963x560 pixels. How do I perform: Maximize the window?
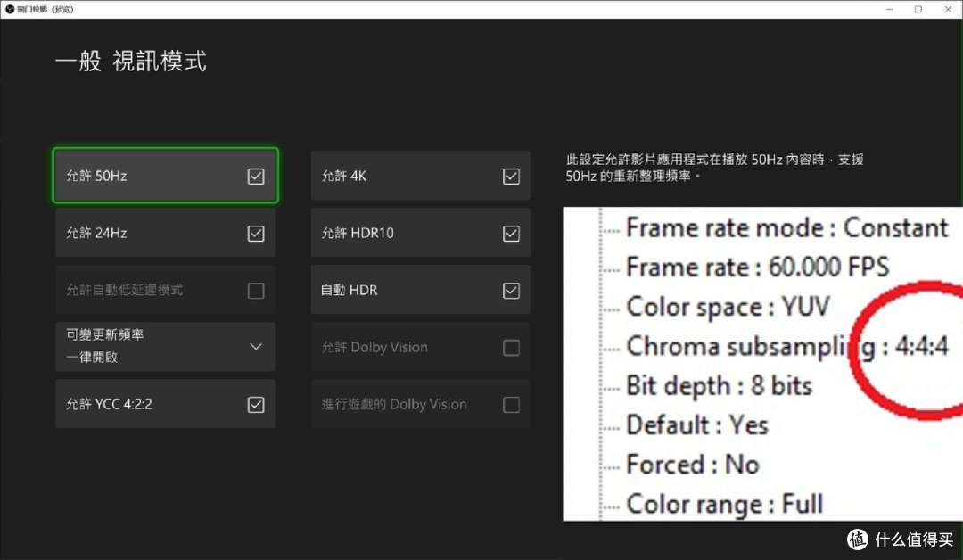pyautogui.click(x=918, y=9)
